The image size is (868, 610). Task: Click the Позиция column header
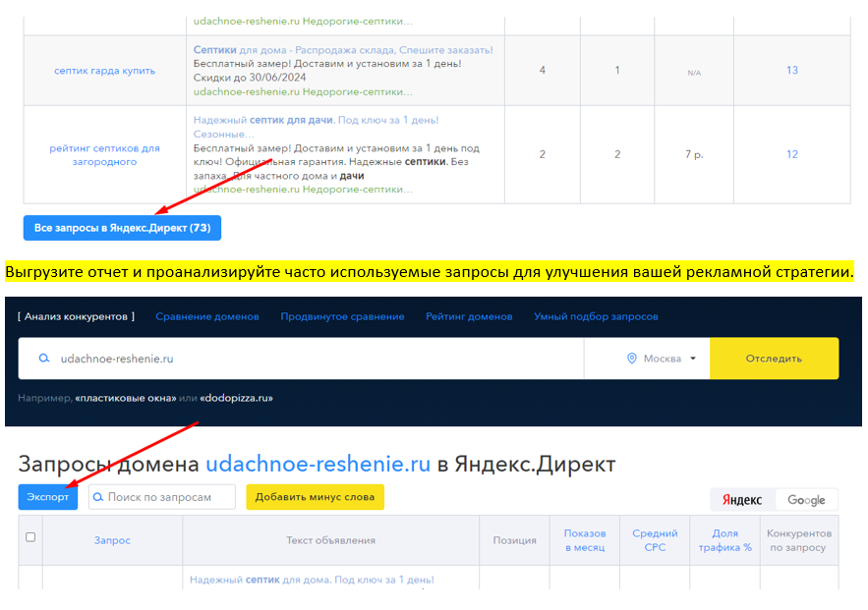(x=515, y=540)
